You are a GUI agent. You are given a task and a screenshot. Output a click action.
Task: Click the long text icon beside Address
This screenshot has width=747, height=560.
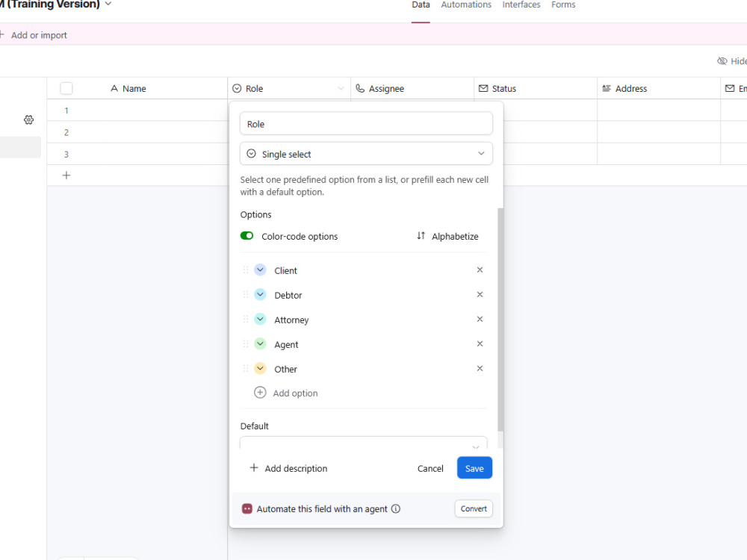[x=607, y=89]
